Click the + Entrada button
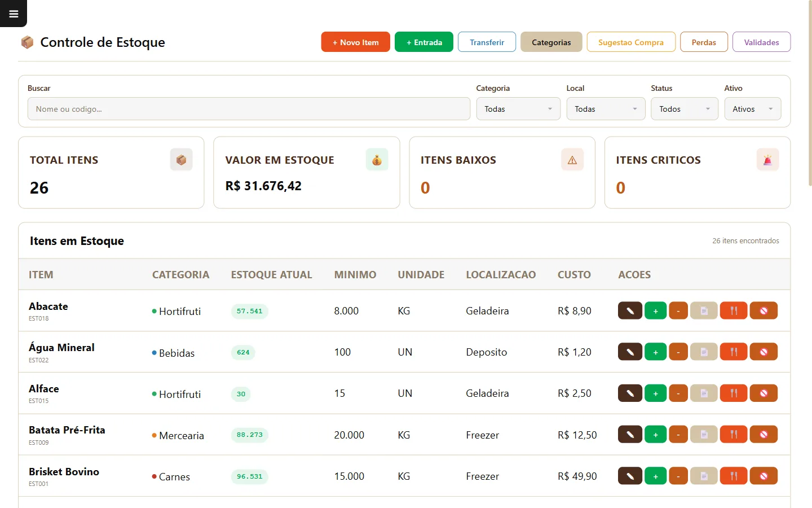This screenshot has width=812, height=508. coord(424,42)
